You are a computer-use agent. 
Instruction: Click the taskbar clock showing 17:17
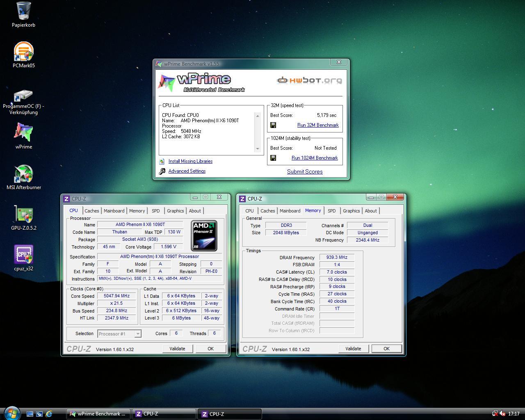tap(514, 414)
